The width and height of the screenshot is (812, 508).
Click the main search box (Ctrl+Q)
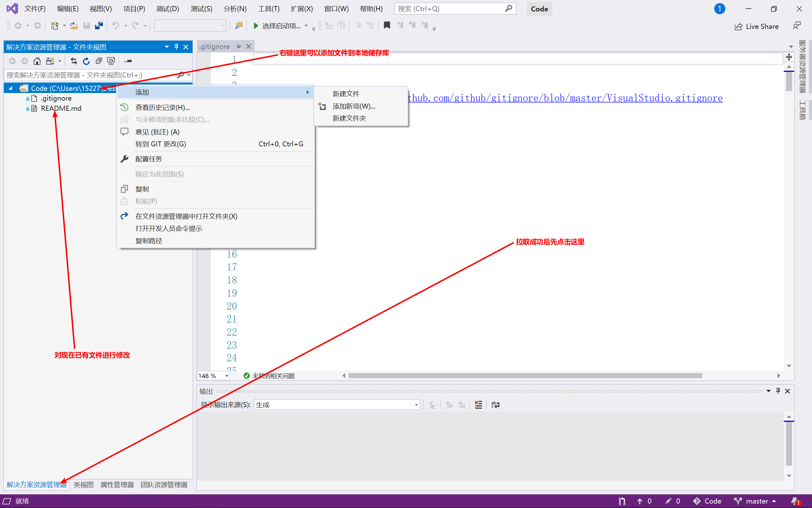455,9
